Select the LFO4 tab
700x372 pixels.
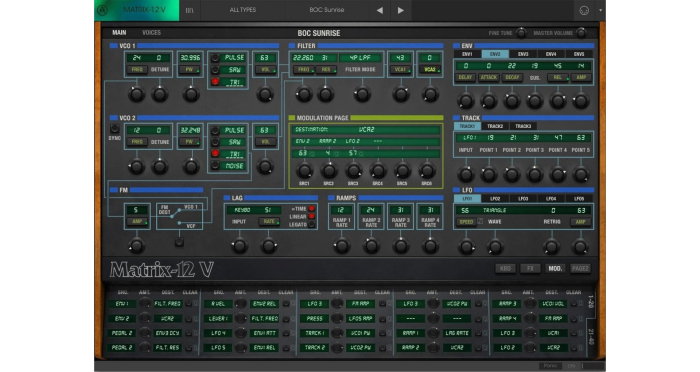[551, 199]
